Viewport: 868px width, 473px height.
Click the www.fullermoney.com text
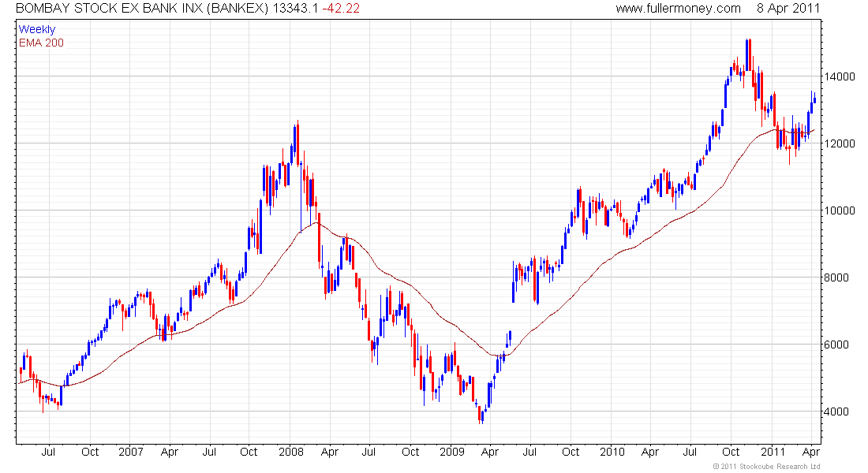(x=678, y=9)
